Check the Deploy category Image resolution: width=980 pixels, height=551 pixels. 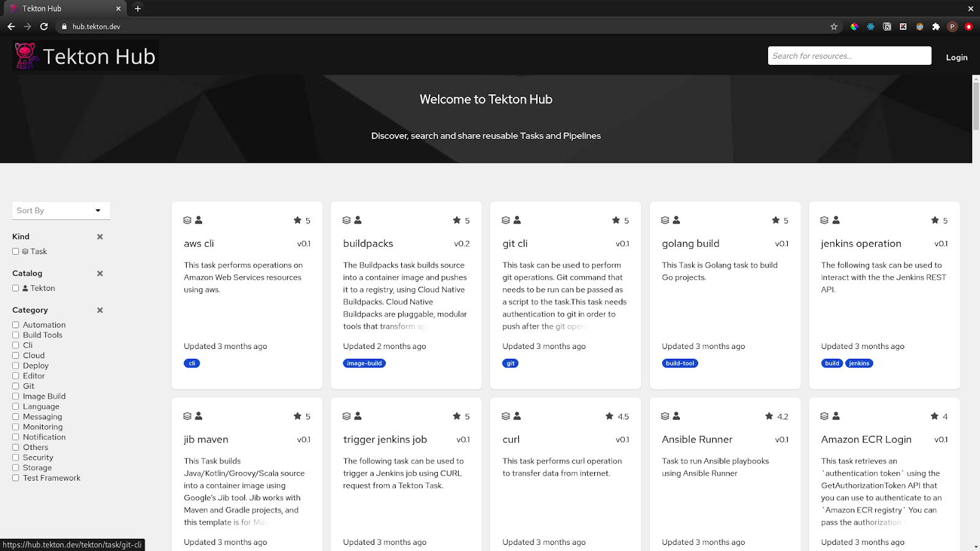[16, 365]
